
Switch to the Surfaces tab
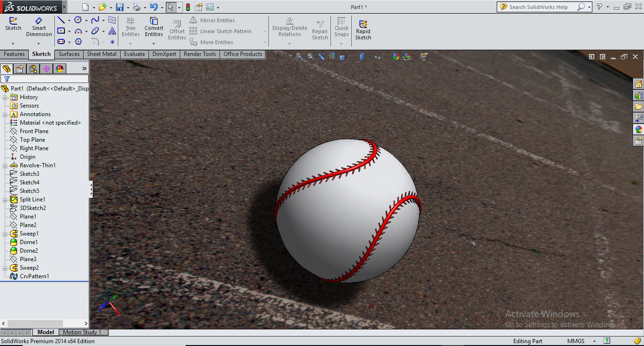(69, 54)
